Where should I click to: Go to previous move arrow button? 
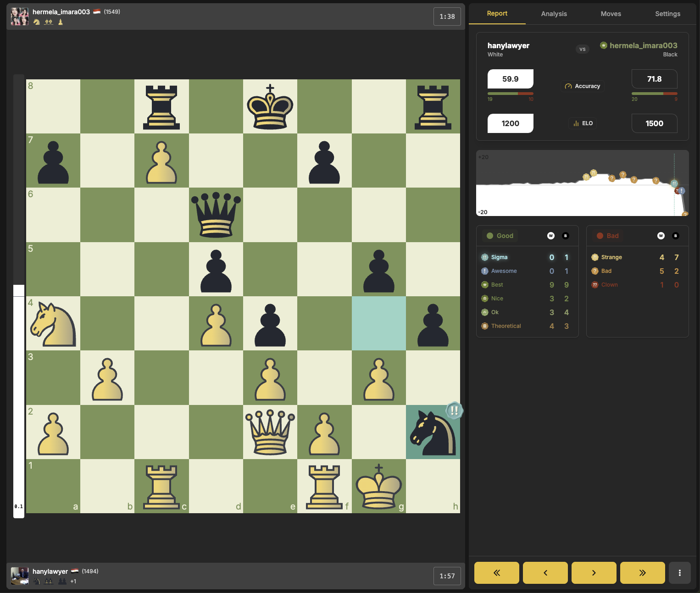545,572
